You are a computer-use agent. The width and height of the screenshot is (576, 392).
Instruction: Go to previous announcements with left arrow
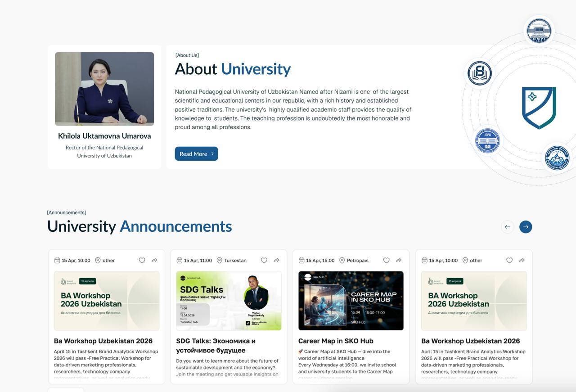coord(507,227)
